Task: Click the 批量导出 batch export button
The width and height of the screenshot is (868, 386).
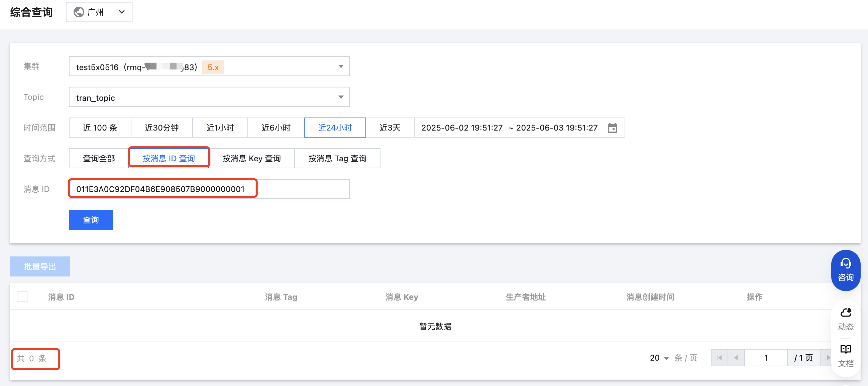Action: [40, 266]
